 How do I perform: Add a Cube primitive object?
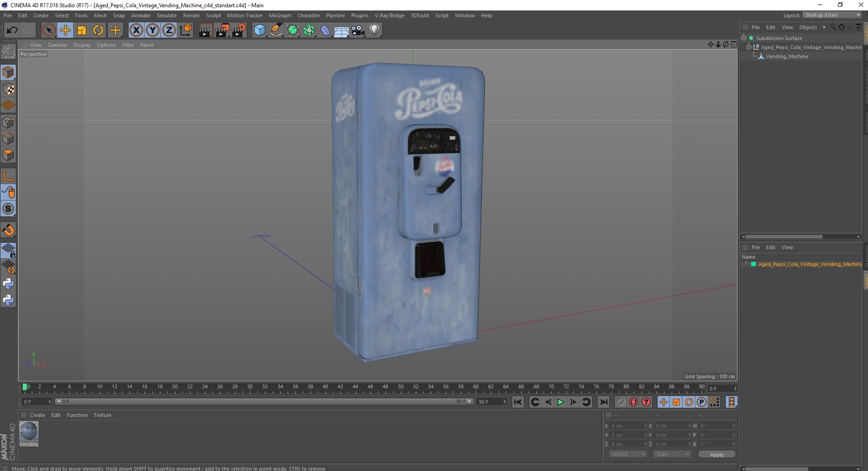click(259, 30)
